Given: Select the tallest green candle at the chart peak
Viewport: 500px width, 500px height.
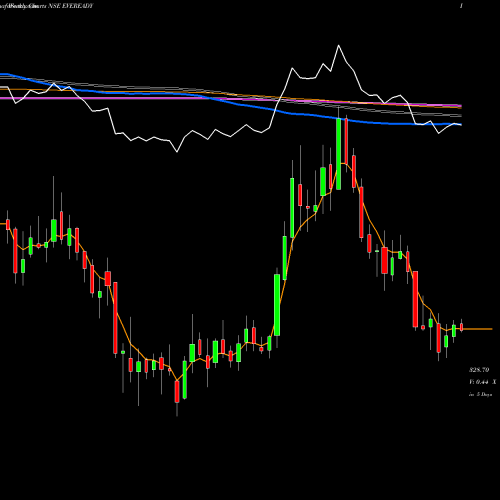Looking at the screenshot, I should (339, 154).
